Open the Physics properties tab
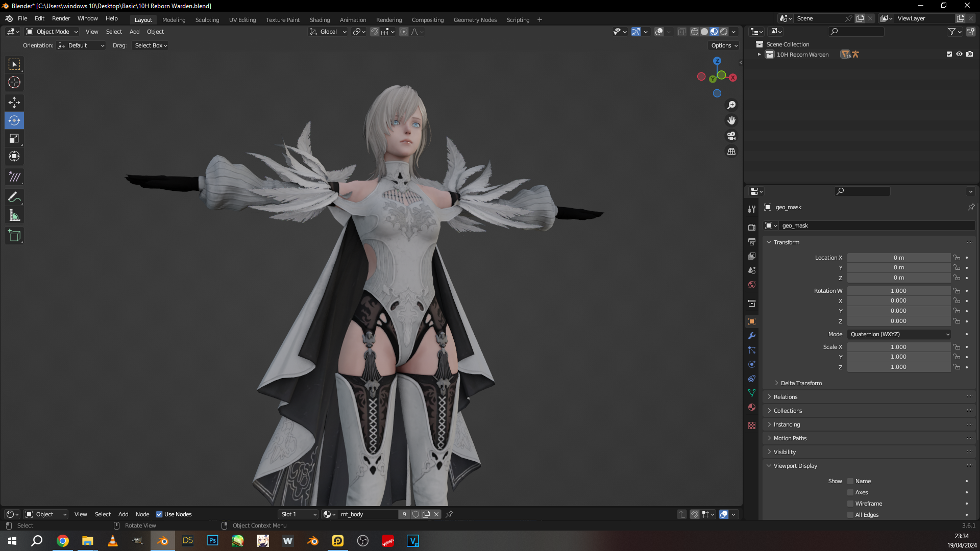This screenshot has height=551, width=980. click(752, 364)
